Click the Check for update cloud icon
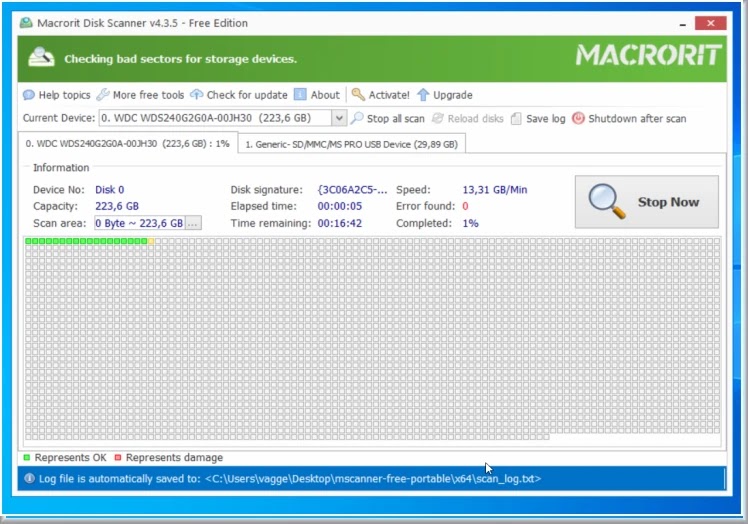 click(x=197, y=94)
